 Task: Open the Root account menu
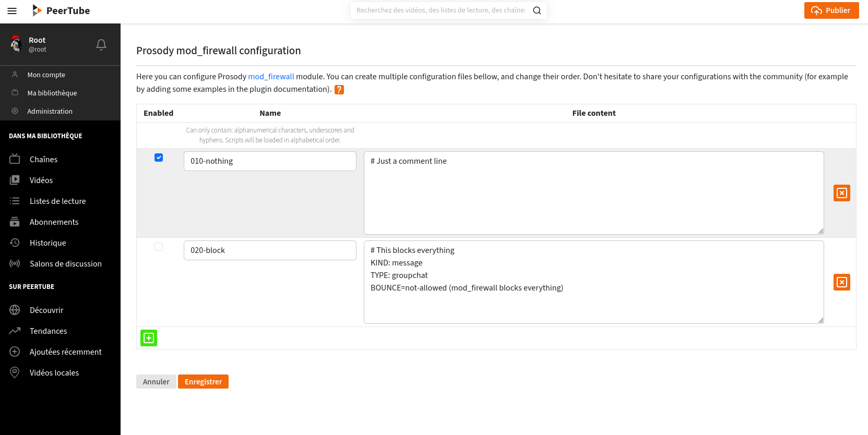[37, 44]
